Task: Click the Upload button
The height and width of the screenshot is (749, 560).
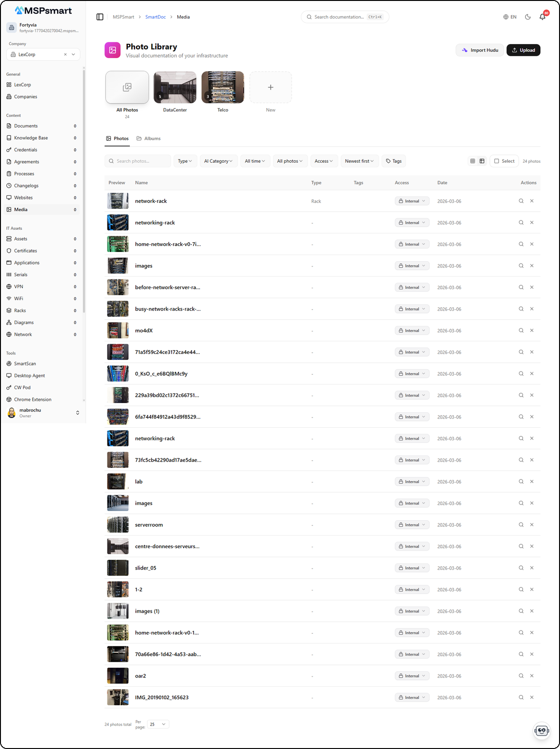Action: coord(523,50)
